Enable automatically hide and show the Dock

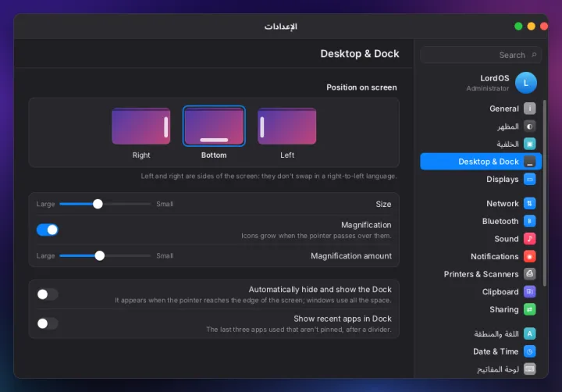48,294
